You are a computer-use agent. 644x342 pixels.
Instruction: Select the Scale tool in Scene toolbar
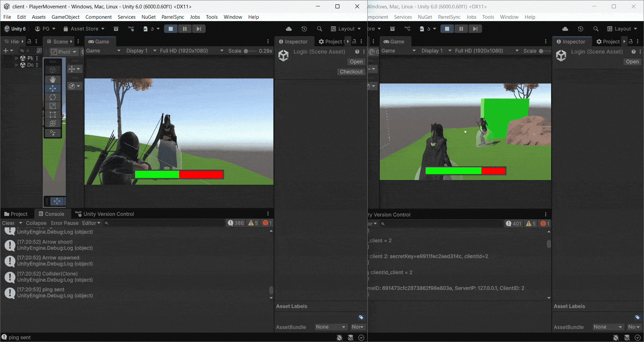coord(53,106)
